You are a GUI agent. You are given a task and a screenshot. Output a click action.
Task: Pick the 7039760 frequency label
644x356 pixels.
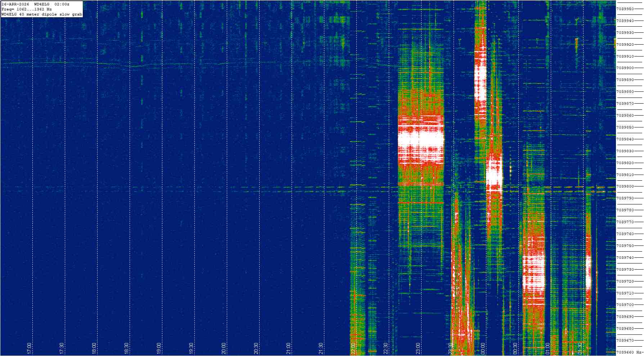[625, 234]
